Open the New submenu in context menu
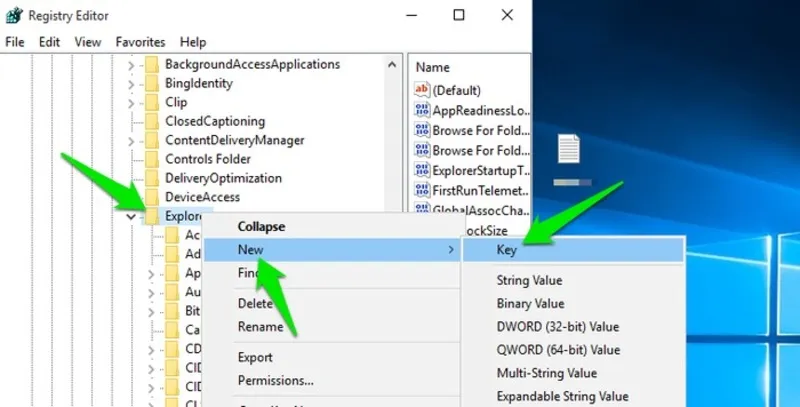This screenshot has height=407, width=800. (x=334, y=250)
